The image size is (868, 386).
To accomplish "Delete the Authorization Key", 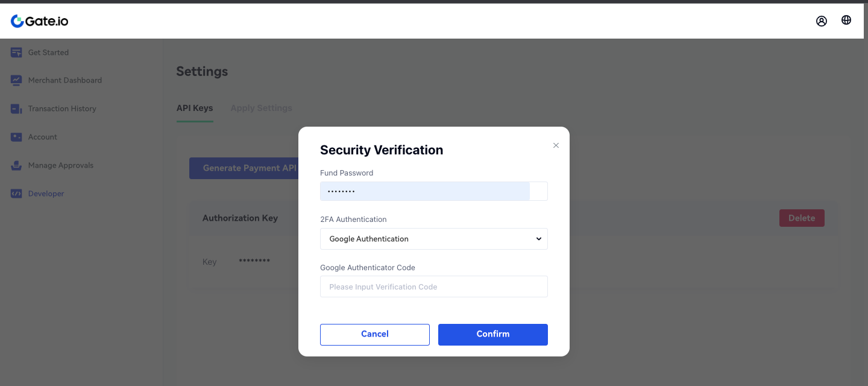I will click(x=801, y=218).
